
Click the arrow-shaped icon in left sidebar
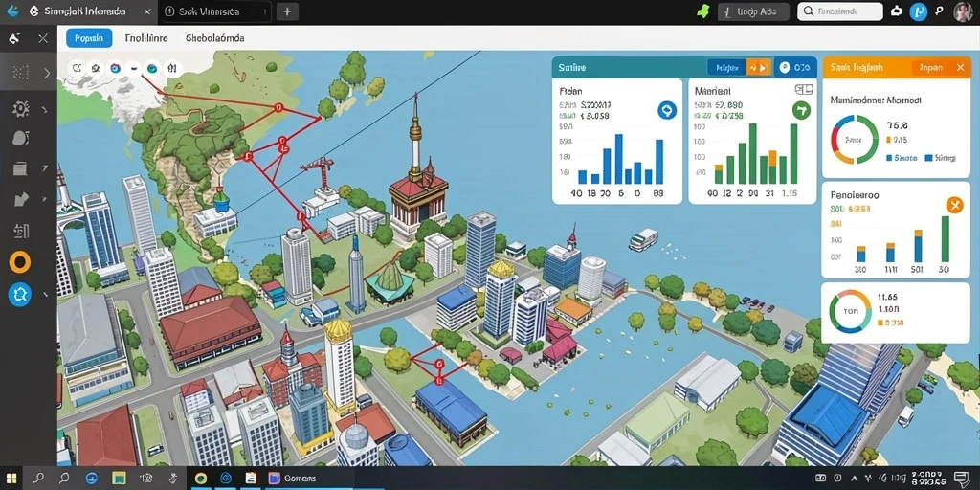(21, 200)
